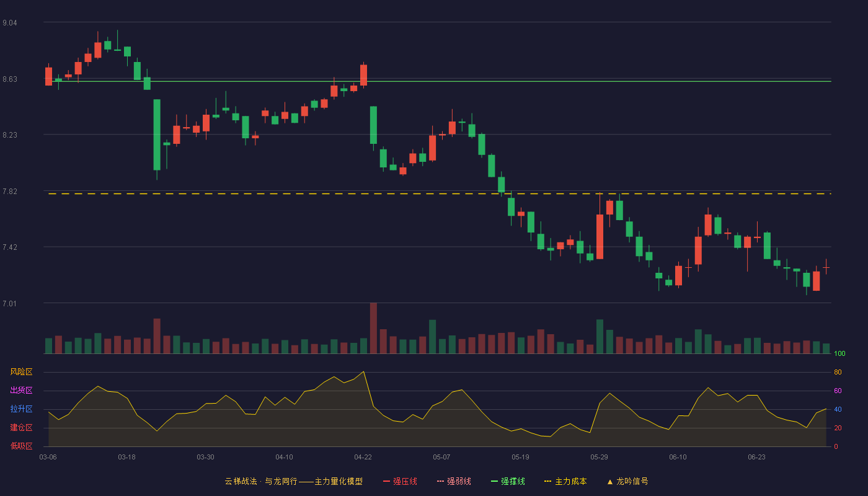The width and height of the screenshot is (868, 496).
Task: Click the green 100 indicator axis value
Action: tap(839, 354)
